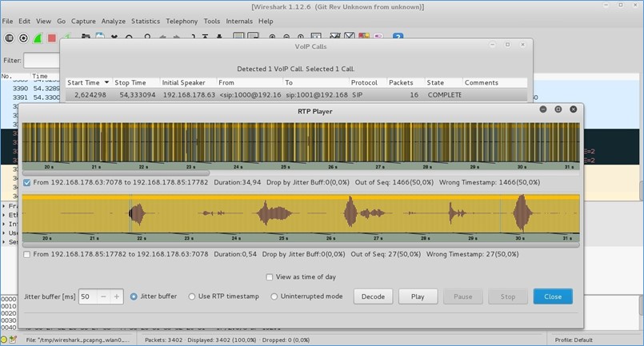
Task: Enable the stream from 192.168.178.85:17782
Action: [x=28, y=255]
